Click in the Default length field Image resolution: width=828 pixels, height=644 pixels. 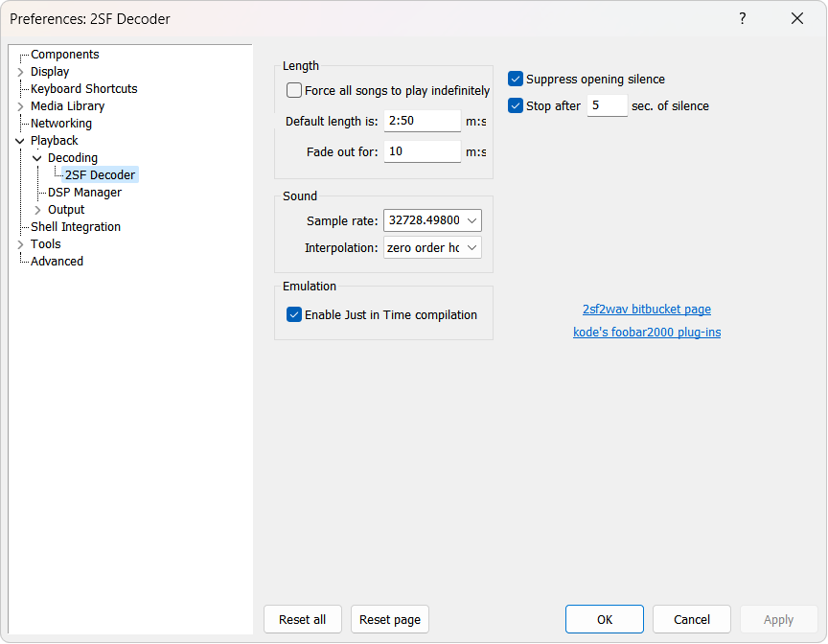[422, 122]
